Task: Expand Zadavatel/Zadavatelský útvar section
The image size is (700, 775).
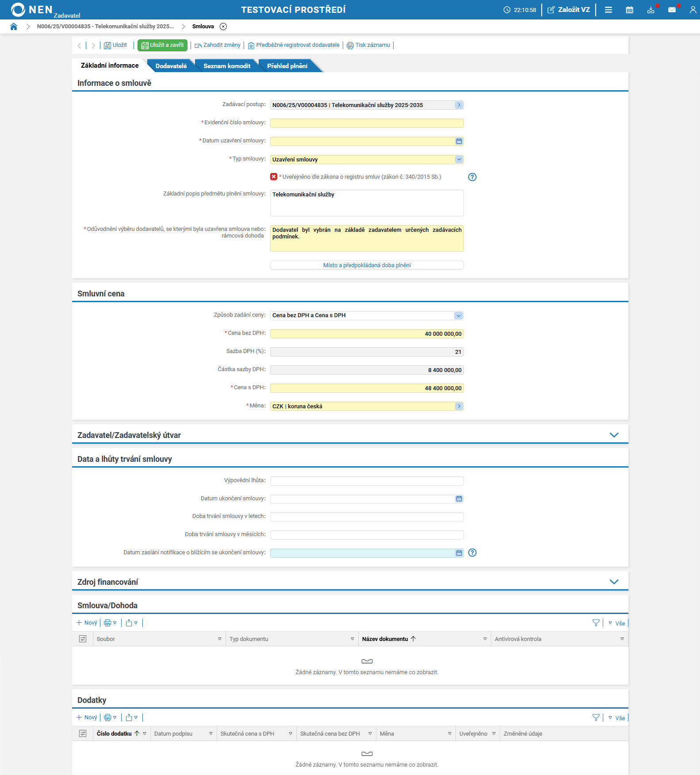Action: tap(614, 435)
